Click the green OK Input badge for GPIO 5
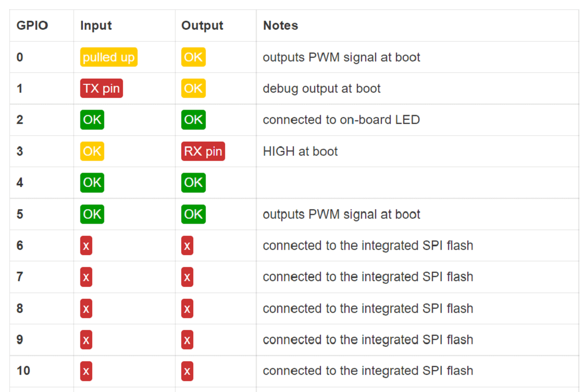 [x=92, y=214]
